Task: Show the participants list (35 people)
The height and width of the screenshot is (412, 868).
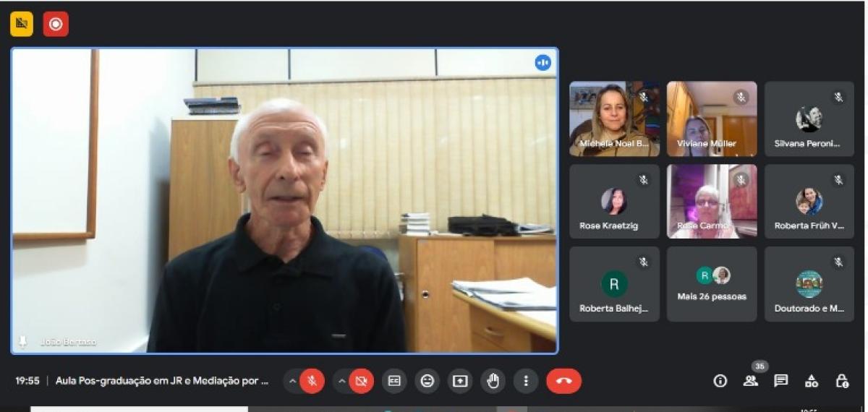Action: pyautogui.click(x=751, y=381)
